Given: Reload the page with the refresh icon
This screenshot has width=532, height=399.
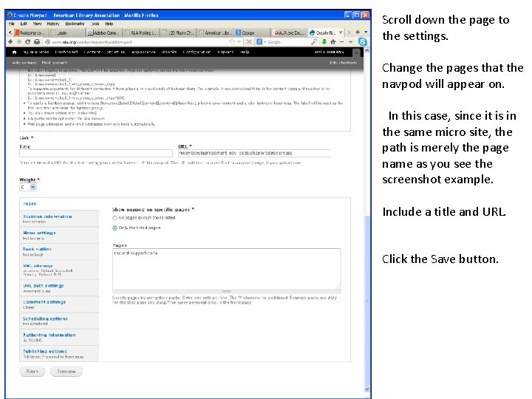Looking at the screenshot, I should (x=28, y=41).
